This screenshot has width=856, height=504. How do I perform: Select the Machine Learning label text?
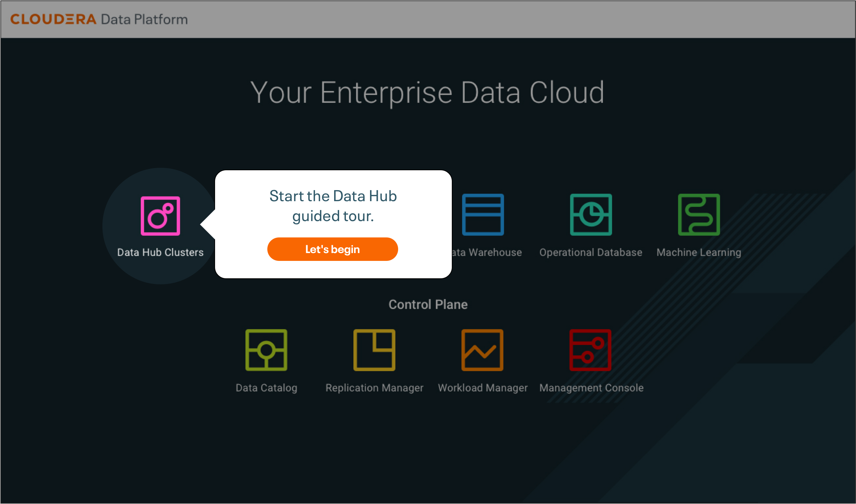(x=699, y=252)
